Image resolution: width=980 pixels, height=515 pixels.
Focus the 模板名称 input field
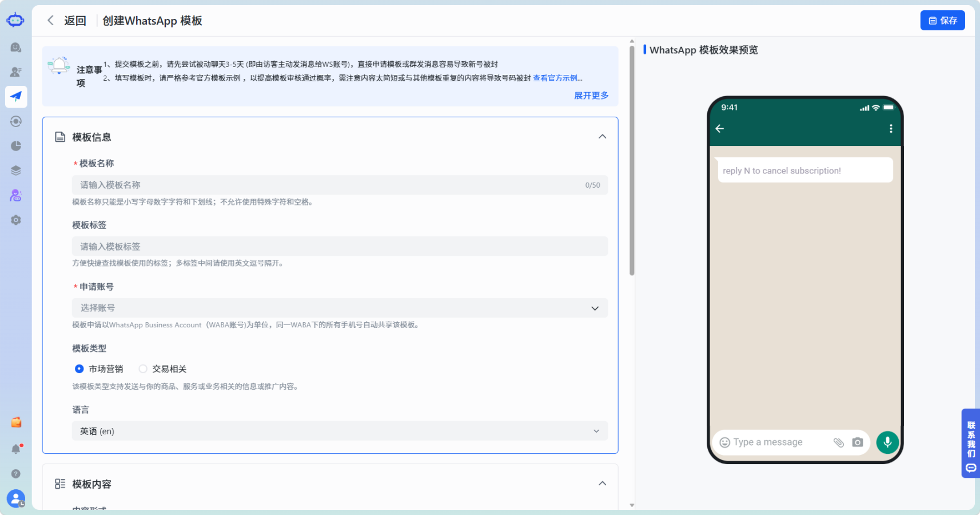click(340, 185)
